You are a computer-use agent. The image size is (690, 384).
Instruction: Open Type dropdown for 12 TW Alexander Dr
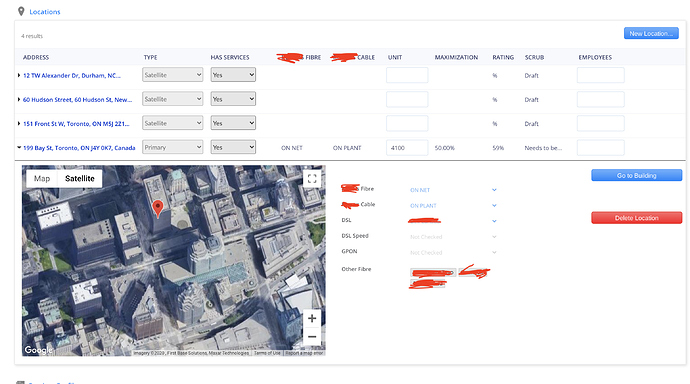coord(172,75)
